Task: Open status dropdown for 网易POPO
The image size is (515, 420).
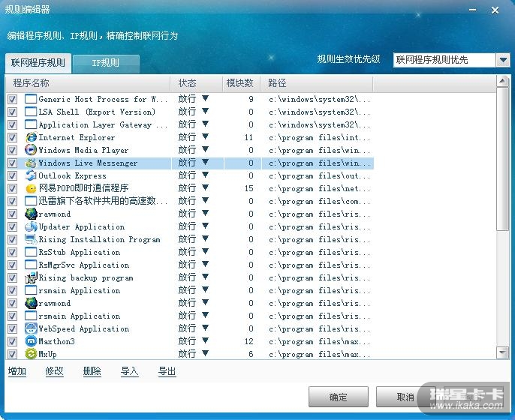Action: pyautogui.click(x=205, y=187)
